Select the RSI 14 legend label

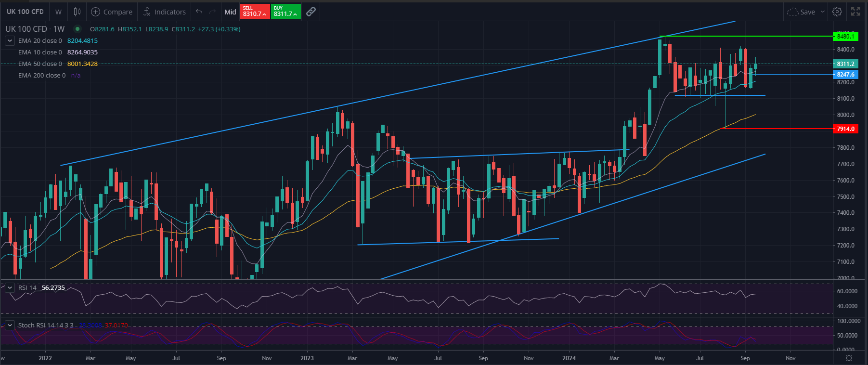click(x=27, y=287)
